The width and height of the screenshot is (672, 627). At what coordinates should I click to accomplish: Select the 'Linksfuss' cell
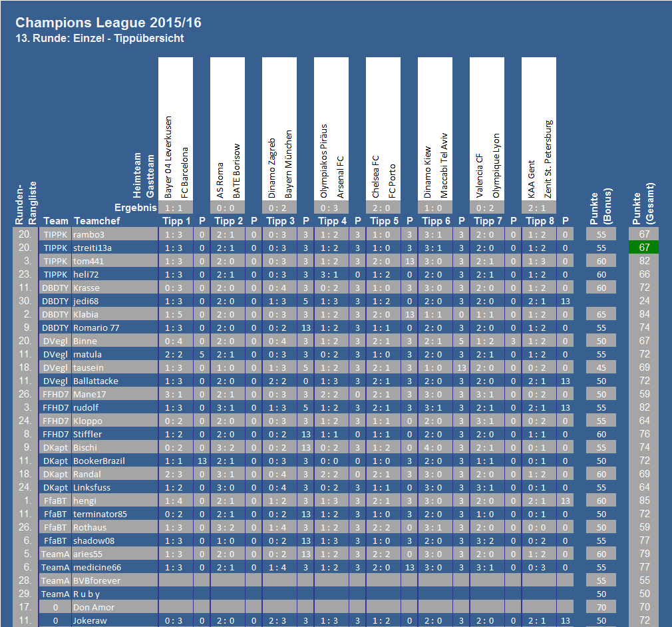pos(115,487)
